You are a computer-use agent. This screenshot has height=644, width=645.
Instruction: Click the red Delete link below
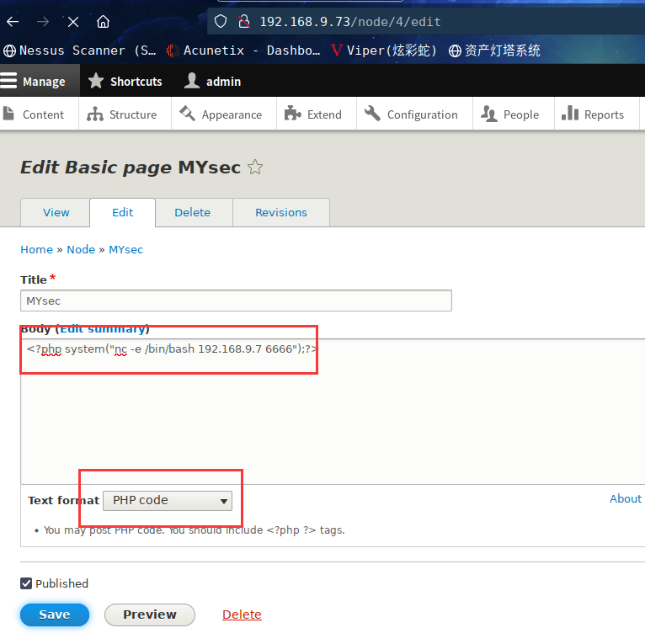(x=242, y=615)
